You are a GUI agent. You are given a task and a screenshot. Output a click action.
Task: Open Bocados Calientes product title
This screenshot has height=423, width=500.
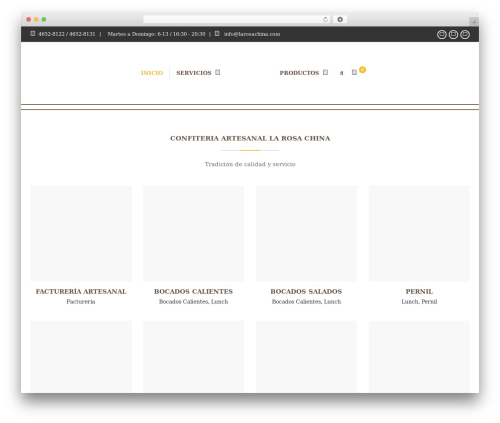193,291
